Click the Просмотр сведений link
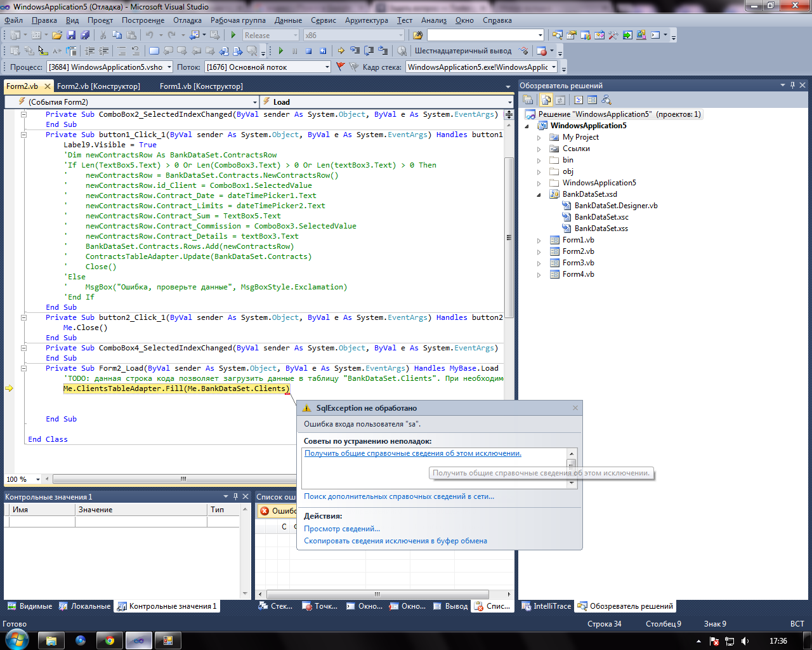Viewport: 812px width, 650px height. click(x=342, y=529)
